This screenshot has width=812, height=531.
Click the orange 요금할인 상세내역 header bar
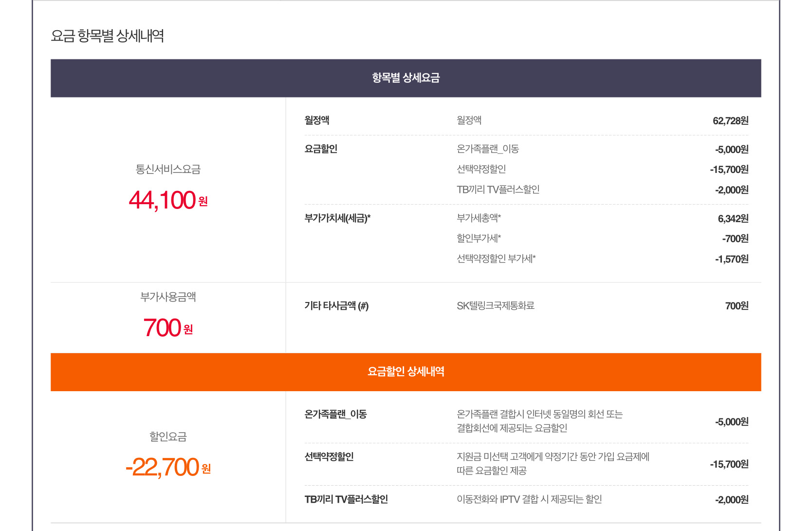tap(406, 372)
